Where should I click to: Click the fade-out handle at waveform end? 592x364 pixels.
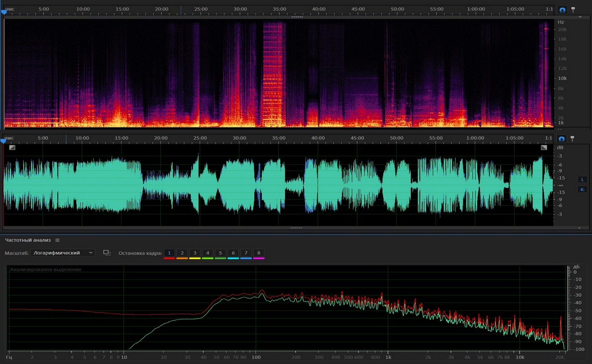click(544, 147)
